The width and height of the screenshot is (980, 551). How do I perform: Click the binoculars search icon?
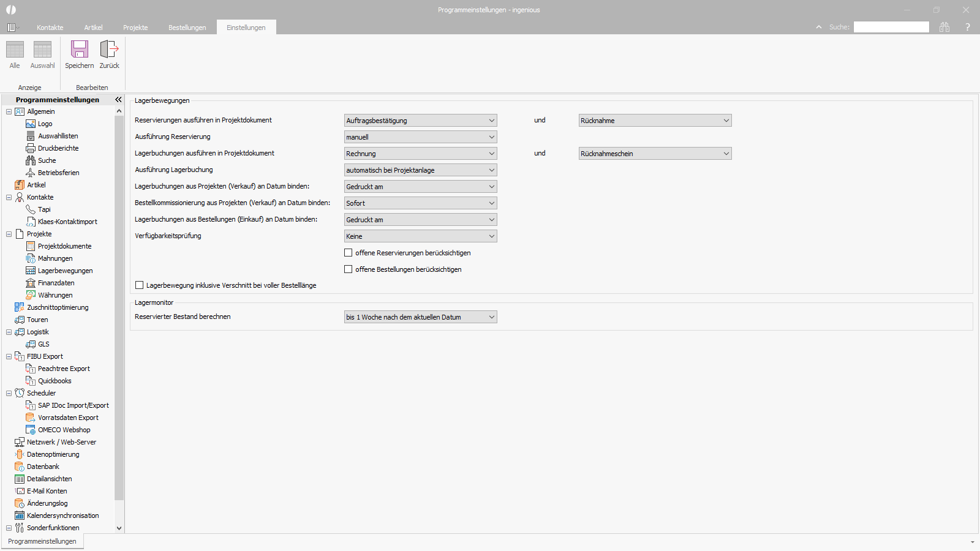944,27
